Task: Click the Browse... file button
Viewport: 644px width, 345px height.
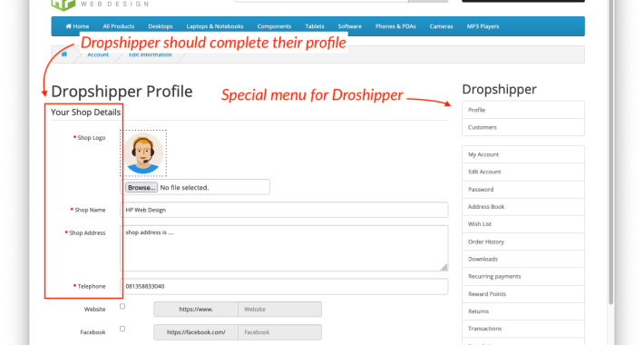Action: tap(141, 188)
